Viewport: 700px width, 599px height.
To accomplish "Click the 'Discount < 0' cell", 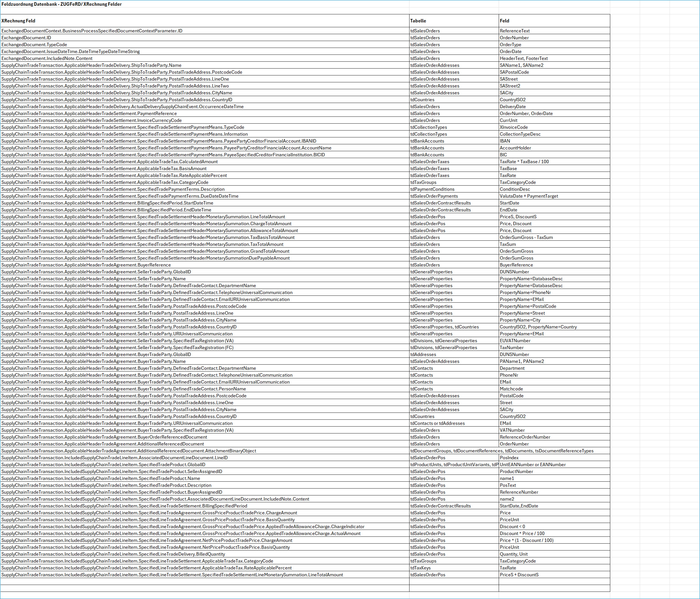I will pos(554,527).
